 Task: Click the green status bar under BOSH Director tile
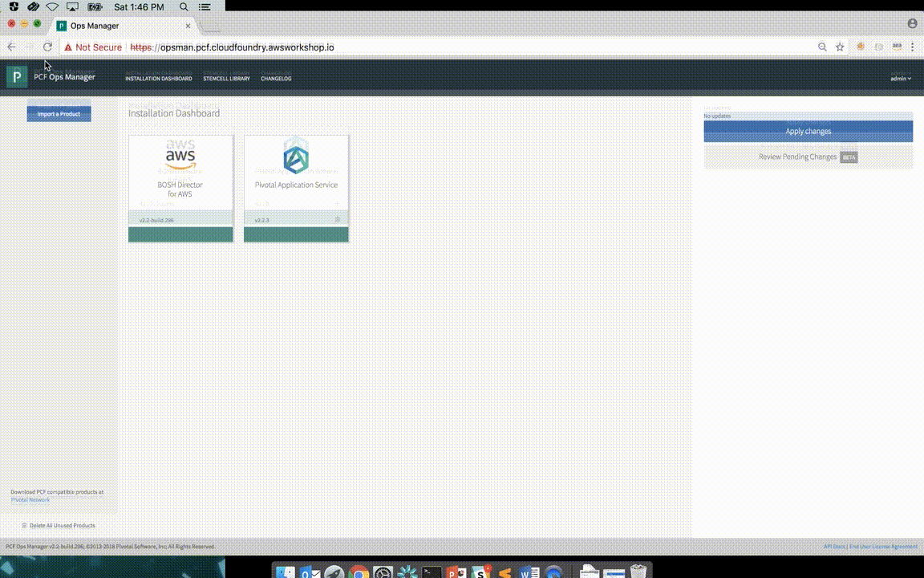[180, 234]
